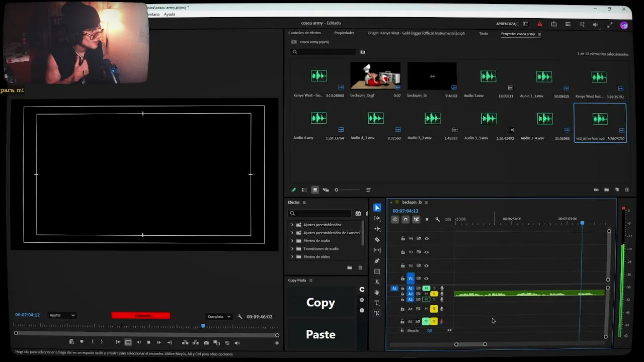Viewport: 644px width, 362px height.
Task: Toggle voice-over record on track A5
Action: tap(442, 321)
